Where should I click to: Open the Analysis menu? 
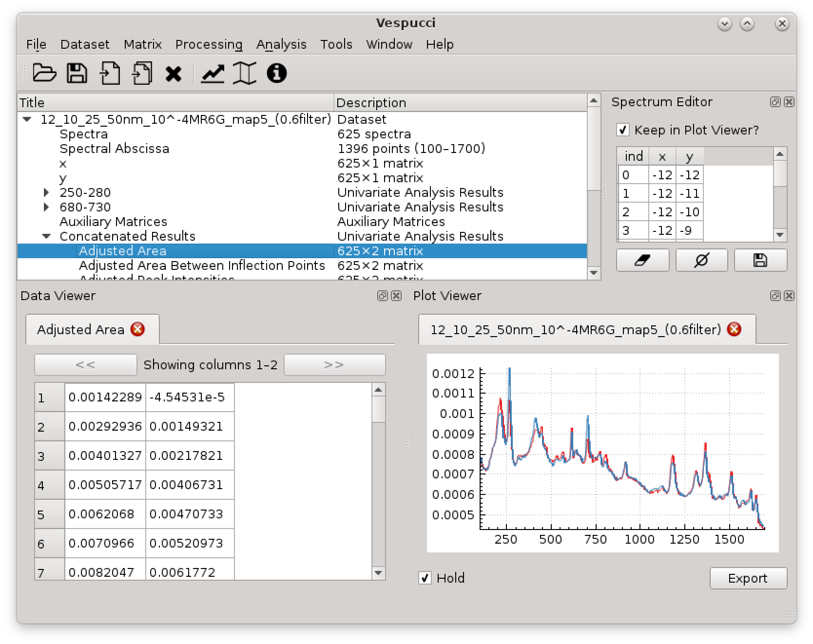pos(281,44)
